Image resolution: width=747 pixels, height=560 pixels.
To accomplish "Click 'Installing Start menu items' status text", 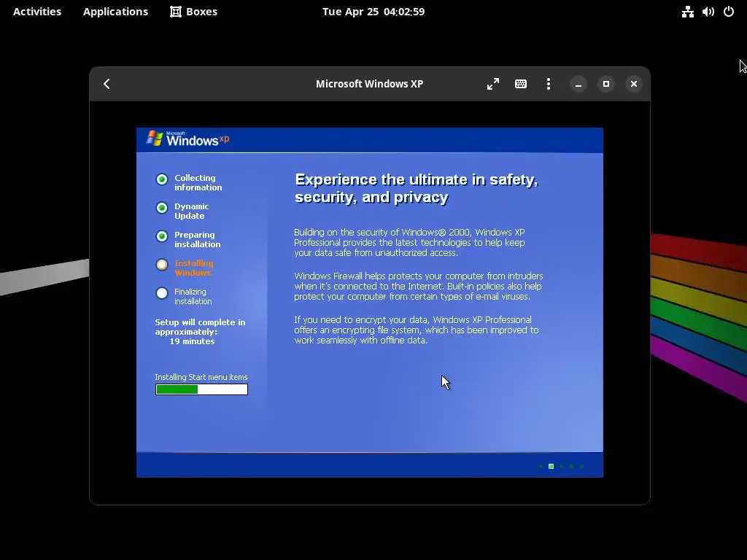I will (x=201, y=377).
